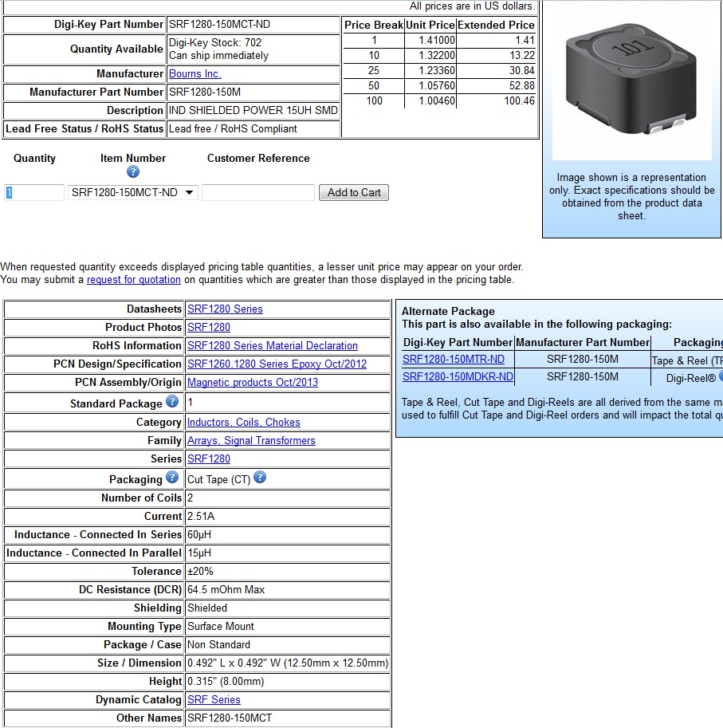723x728 pixels.
Task: Click the 0.315" (8.00mm) height value
Action: [226, 681]
